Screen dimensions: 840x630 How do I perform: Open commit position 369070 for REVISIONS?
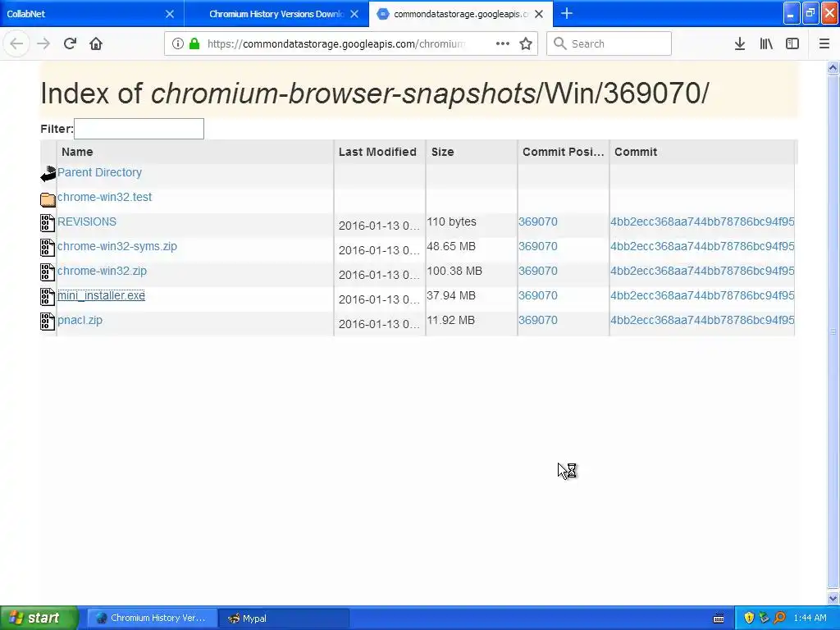tap(538, 221)
